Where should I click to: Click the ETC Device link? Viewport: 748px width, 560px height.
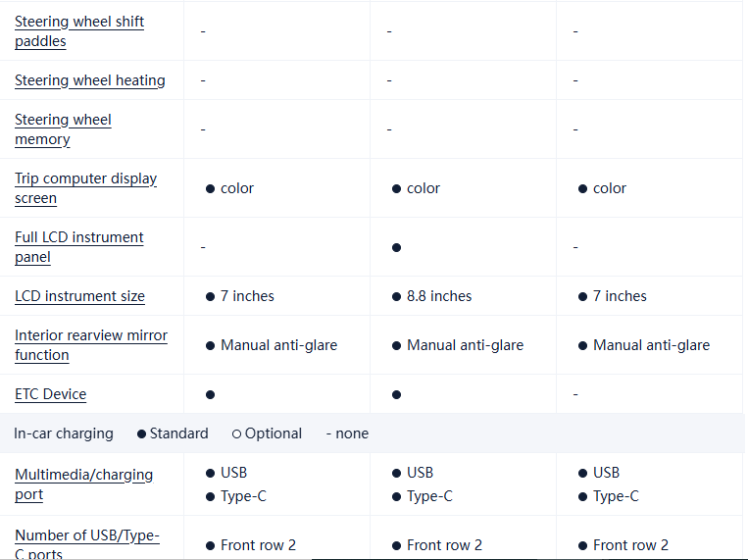point(50,394)
